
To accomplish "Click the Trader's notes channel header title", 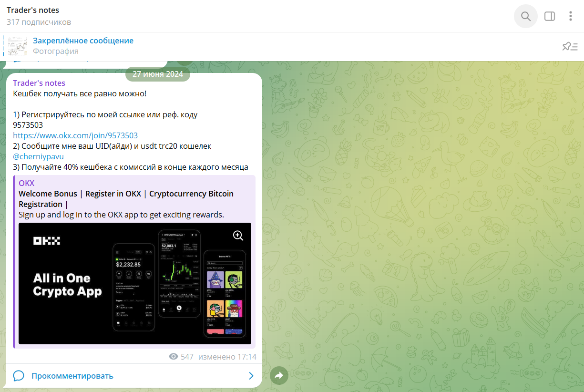I will [33, 10].
